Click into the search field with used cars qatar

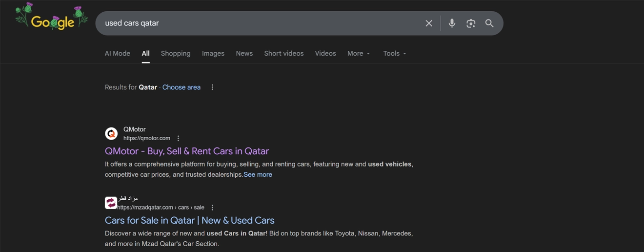pos(259,23)
